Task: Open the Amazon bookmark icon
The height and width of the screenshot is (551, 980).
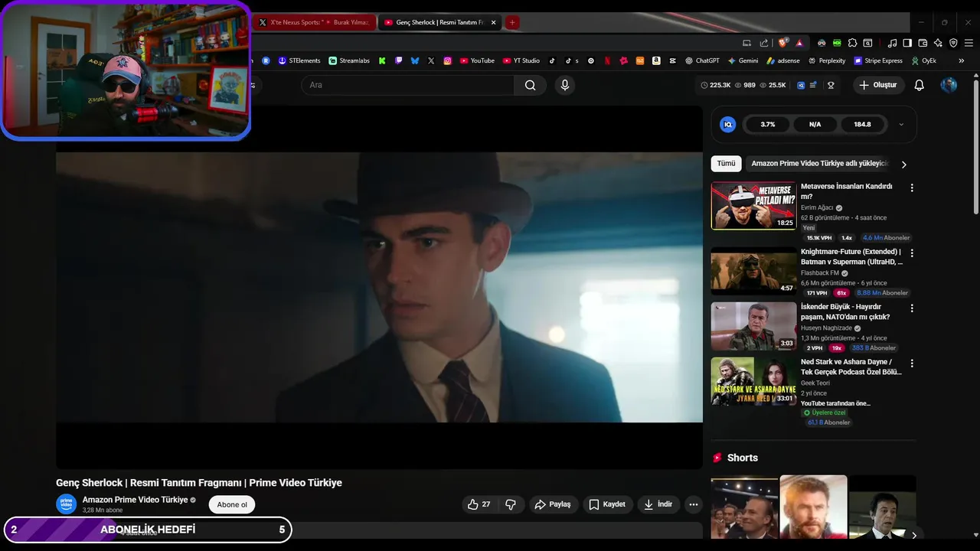Action: [x=656, y=60]
